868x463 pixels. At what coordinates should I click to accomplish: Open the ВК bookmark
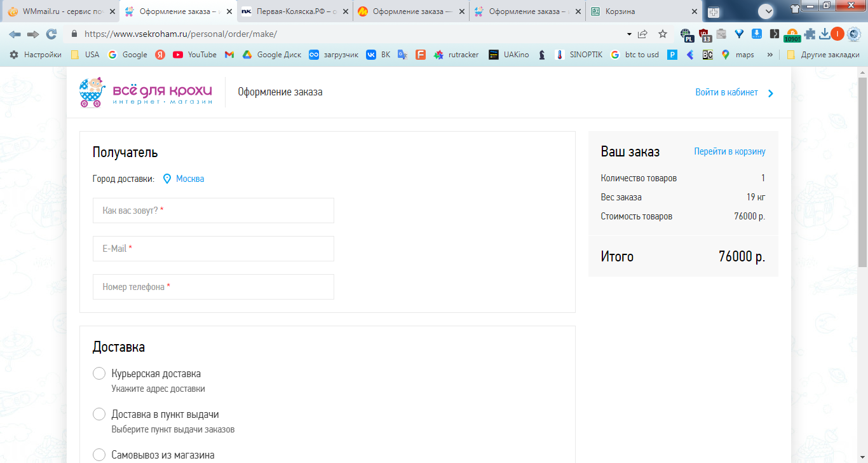pyautogui.click(x=378, y=55)
